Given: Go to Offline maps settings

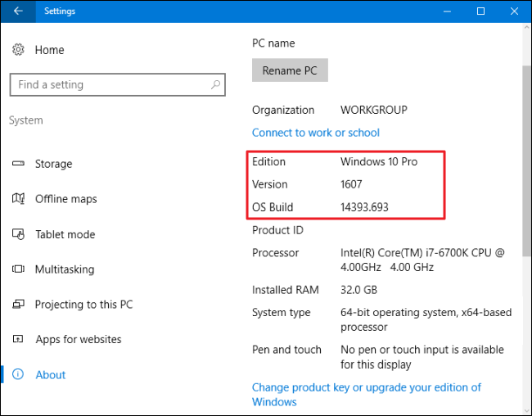Looking at the screenshot, I should 65,199.
